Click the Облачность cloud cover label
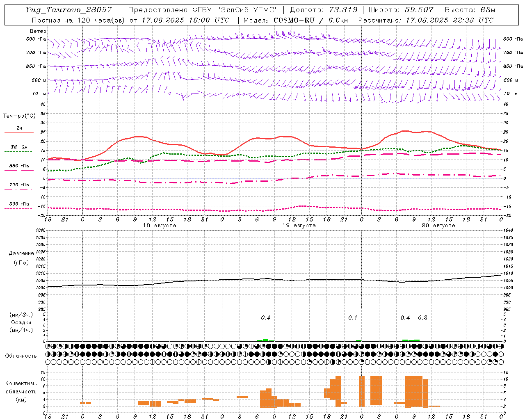Viewport: 525px width, 420px height. [21, 356]
